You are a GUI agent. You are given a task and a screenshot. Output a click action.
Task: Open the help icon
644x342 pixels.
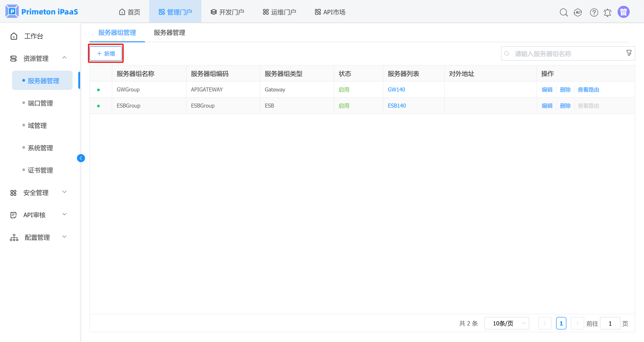click(594, 12)
